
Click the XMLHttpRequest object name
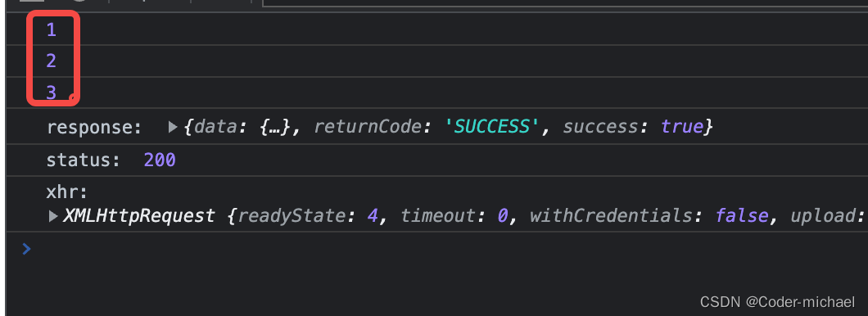(139, 215)
